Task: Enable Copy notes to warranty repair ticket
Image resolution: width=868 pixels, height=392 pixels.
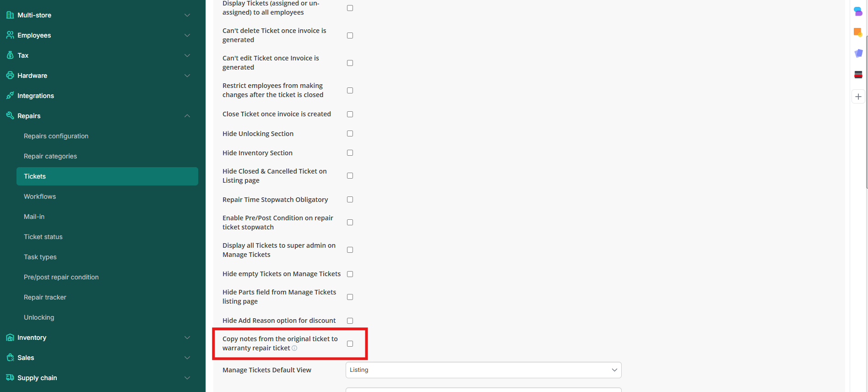Action: [x=350, y=344]
